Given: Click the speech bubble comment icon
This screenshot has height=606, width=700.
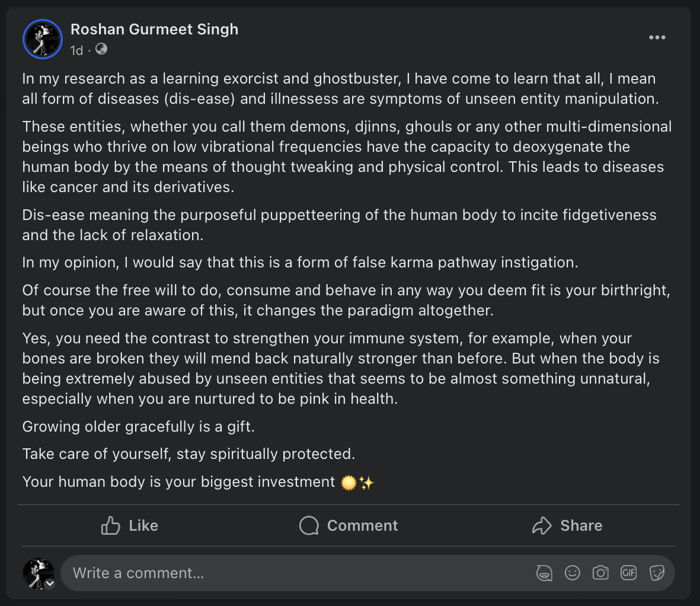Looking at the screenshot, I should click(x=309, y=525).
